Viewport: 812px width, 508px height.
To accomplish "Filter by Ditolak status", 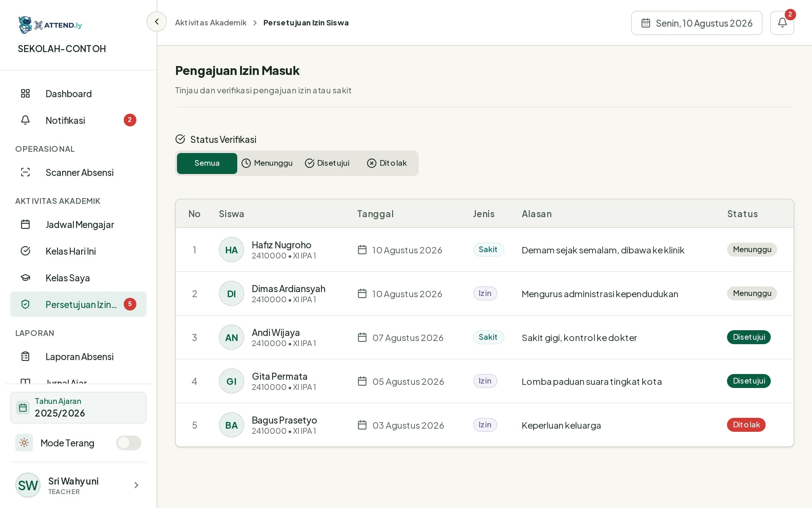I will click(x=387, y=163).
